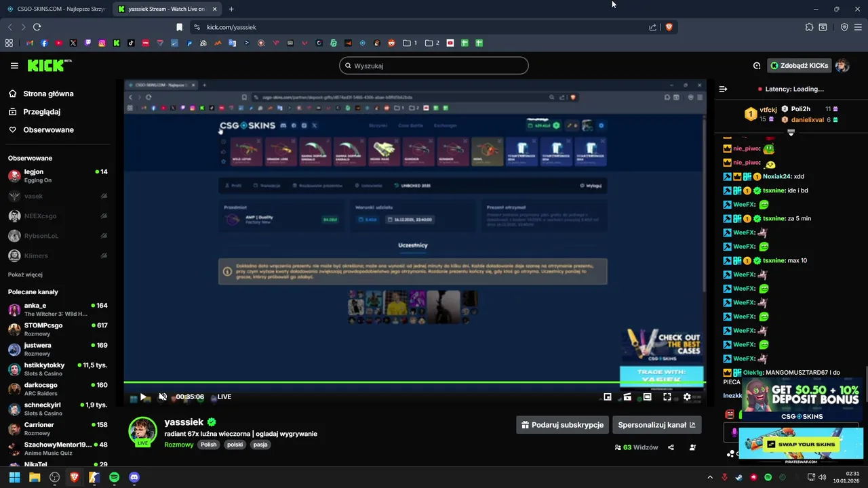Screen dimensions: 868x488
Task: Open Brave Shields lion icon
Action: point(669,27)
